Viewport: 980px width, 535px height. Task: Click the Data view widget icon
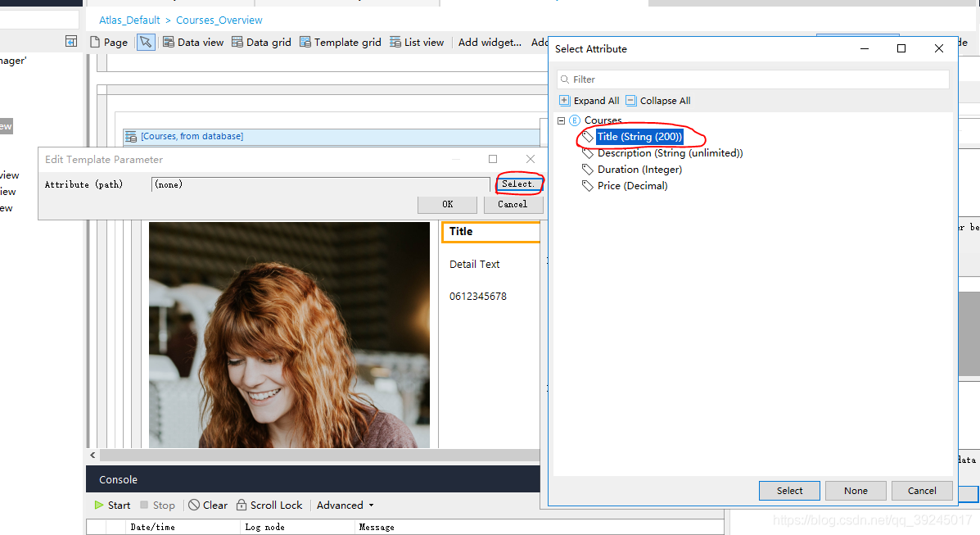(169, 42)
